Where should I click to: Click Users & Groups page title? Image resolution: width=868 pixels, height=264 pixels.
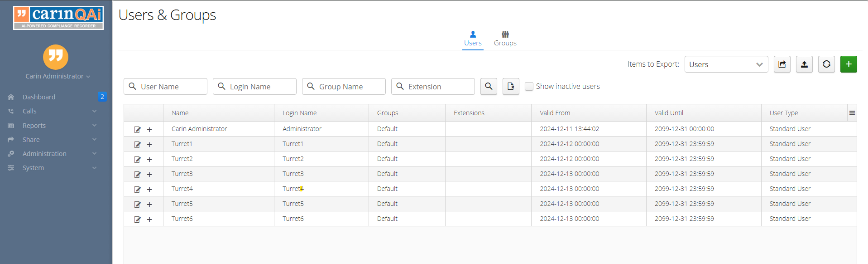pyautogui.click(x=167, y=15)
